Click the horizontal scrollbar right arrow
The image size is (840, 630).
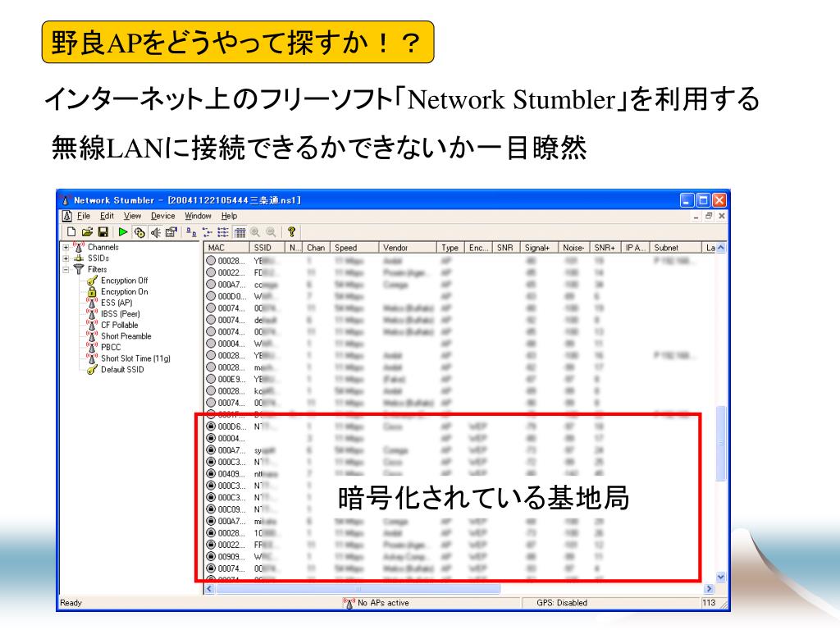click(710, 589)
